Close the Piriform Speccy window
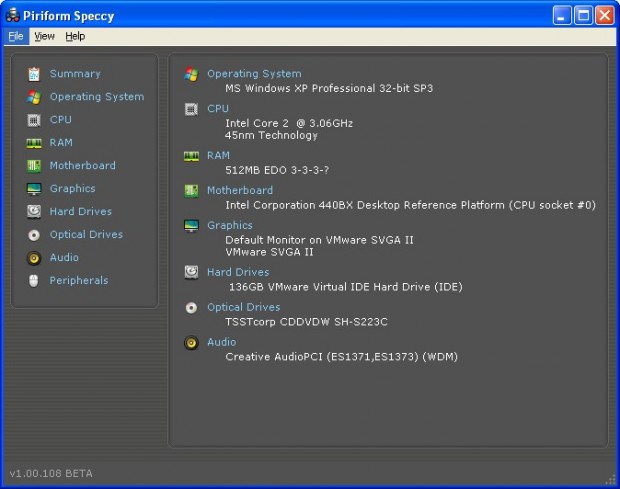 coord(605,16)
